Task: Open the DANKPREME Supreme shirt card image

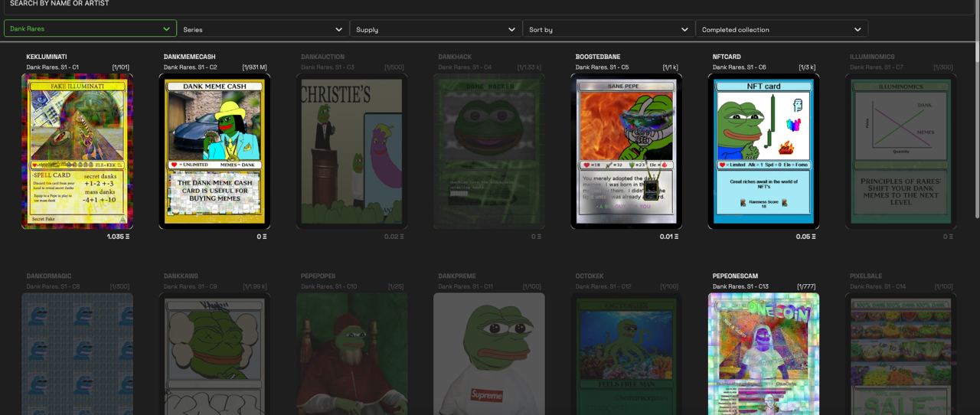Action: click(x=489, y=354)
